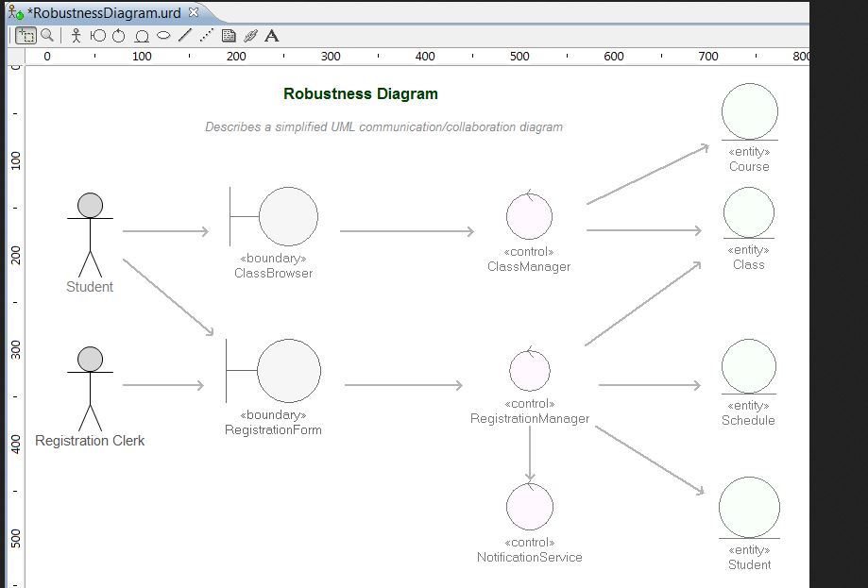Select the Control object tool

119,36
